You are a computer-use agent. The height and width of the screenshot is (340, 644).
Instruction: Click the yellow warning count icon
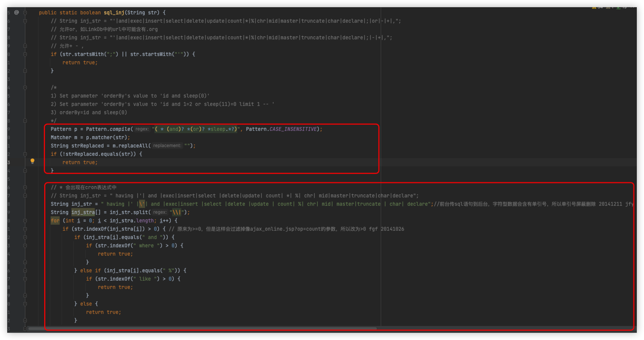coord(594,8)
